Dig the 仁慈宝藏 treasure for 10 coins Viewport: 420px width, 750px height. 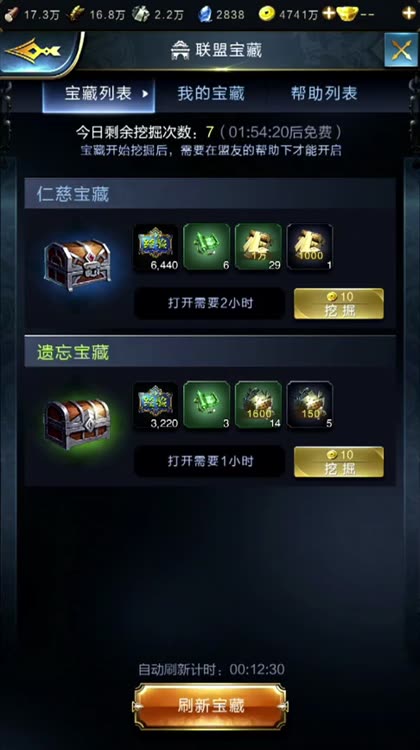(339, 304)
